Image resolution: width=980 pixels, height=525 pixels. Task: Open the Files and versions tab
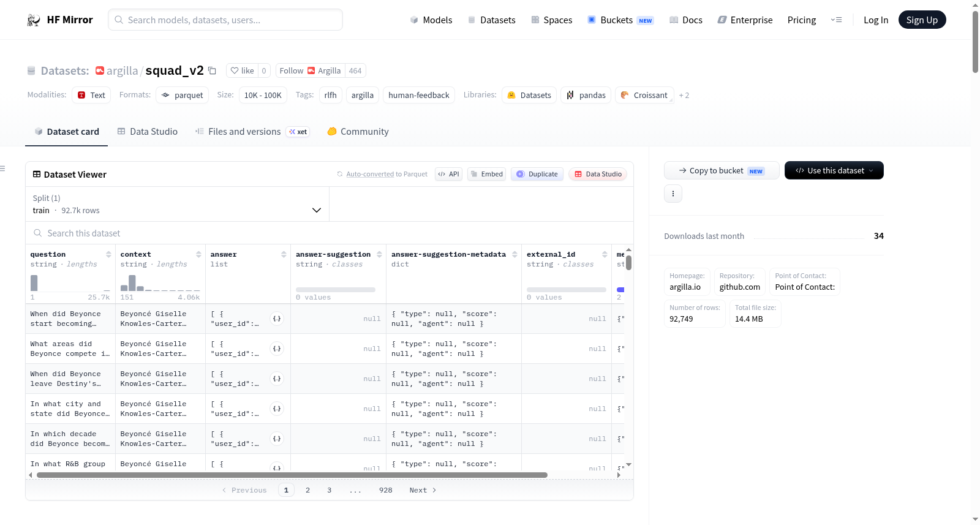tap(252, 132)
